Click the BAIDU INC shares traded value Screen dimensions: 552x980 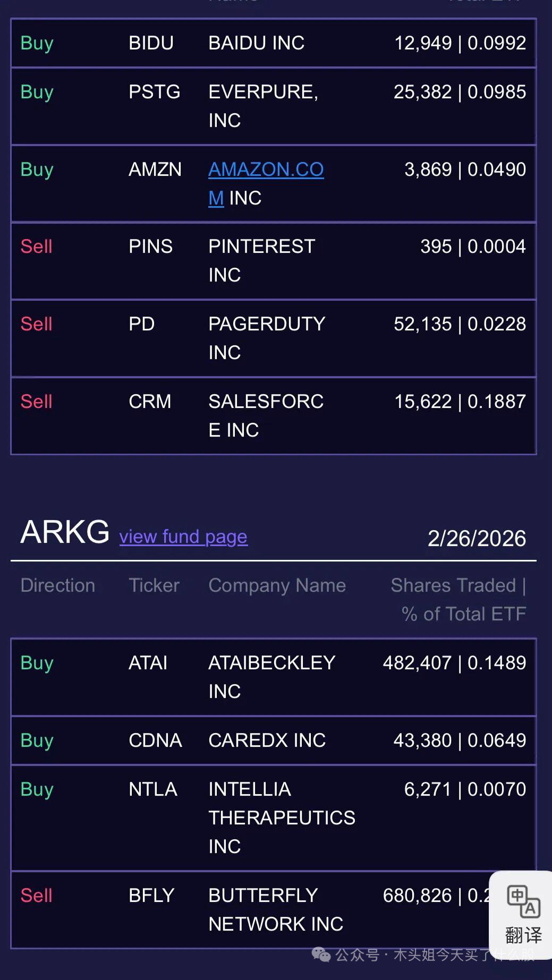click(x=460, y=43)
